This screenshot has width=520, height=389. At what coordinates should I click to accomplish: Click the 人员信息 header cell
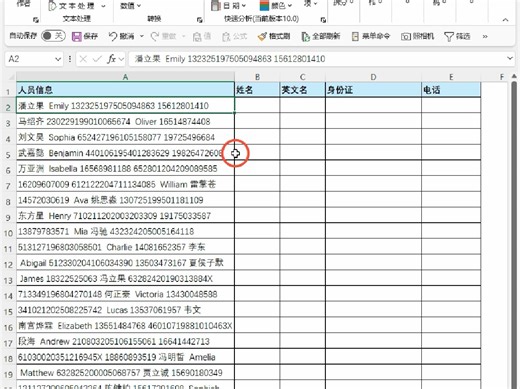[125, 90]
